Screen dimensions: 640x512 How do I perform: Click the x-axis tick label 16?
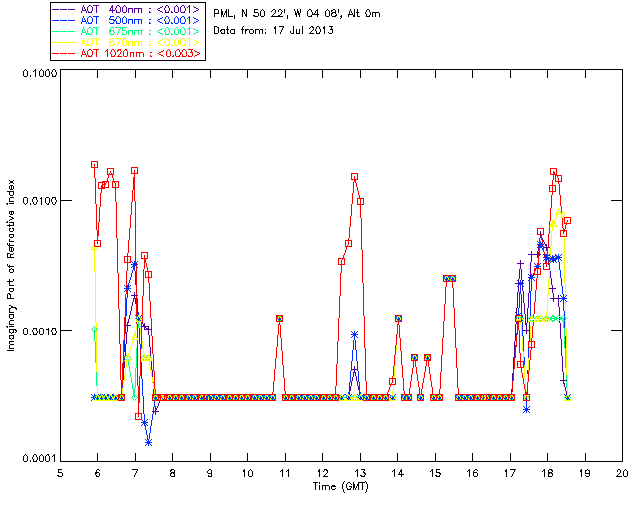click(473, 473)
